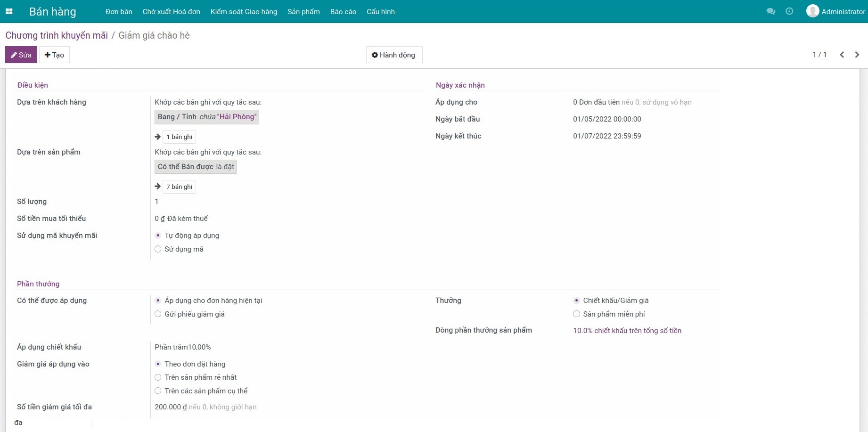868x432 pixels.
Task: Go back to Chương trình khuyến mãi breadcrumb
Action: [x=57, y=35]
